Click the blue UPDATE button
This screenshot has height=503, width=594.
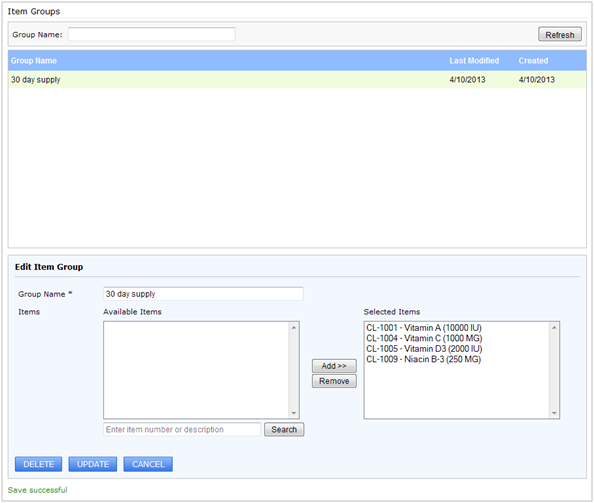tap(93, 464)
